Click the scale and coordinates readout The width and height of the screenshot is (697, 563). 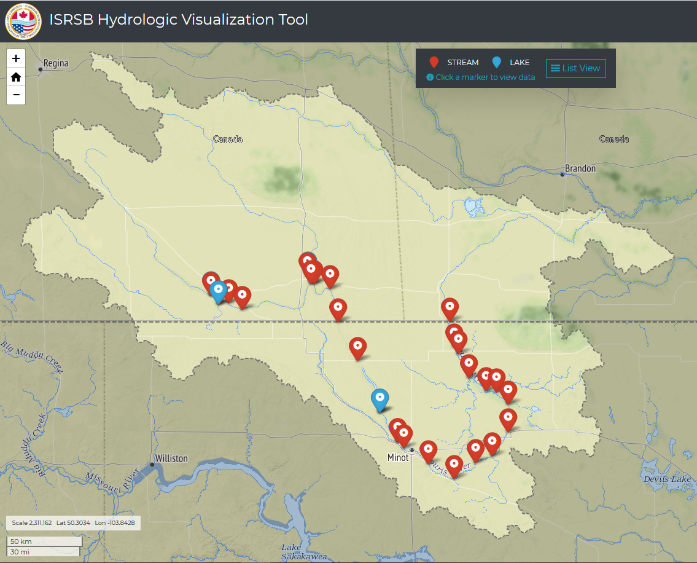[73, 523]
